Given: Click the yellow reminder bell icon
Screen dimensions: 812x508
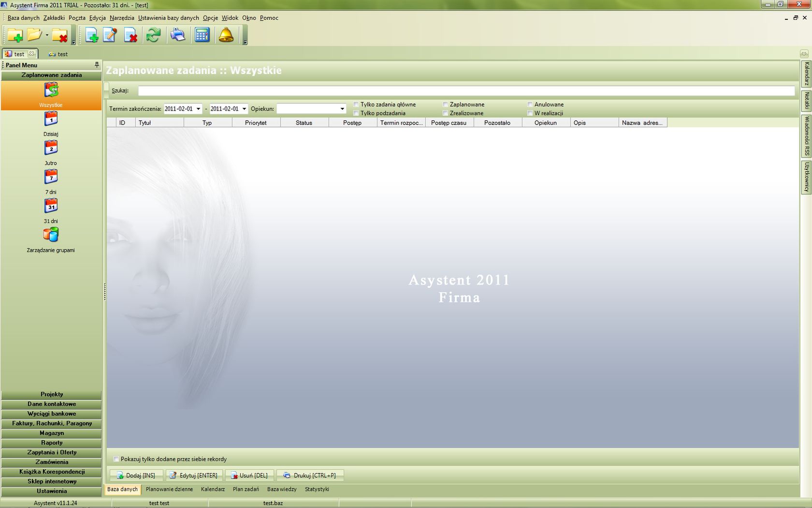Looking at the screenshot, I should (226, 35).
